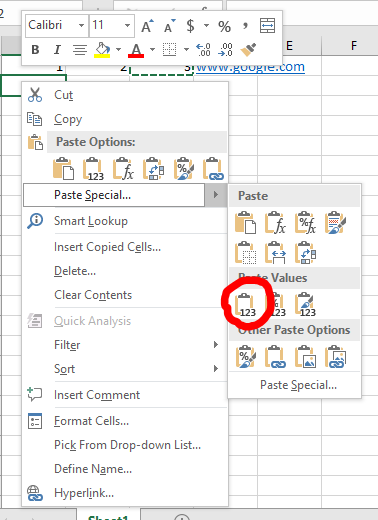378x520 pixels.
Task: Click the scissors Cut icon
Action: (x=35, y=95)
